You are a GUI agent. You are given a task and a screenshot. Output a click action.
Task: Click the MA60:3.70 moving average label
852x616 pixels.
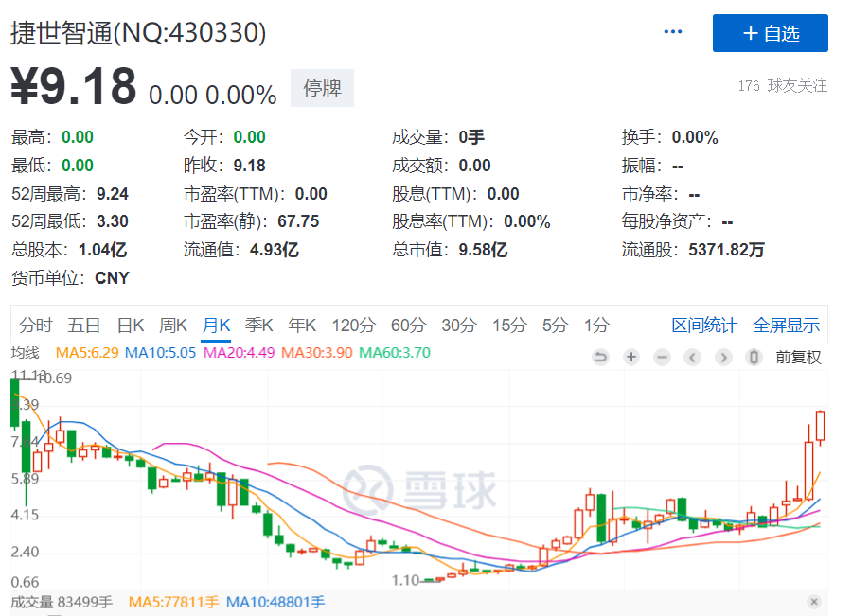(395, 353)
